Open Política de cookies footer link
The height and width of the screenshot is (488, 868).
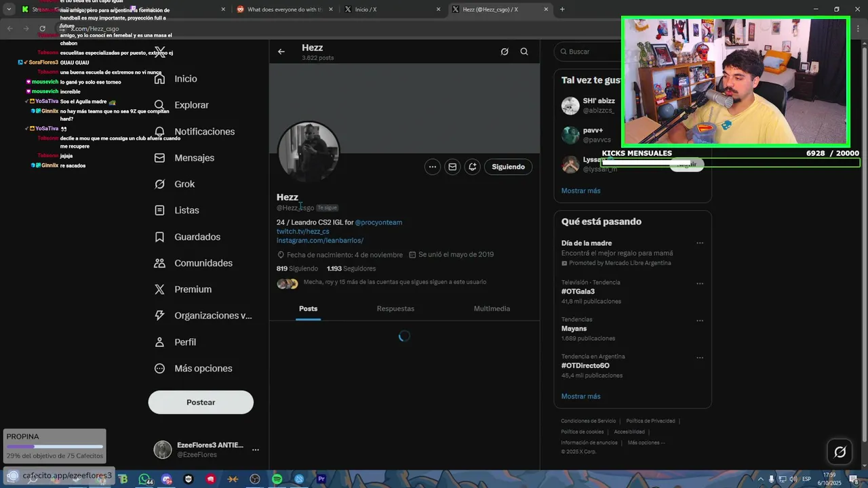pyautogui.click(x=582, y=432)
